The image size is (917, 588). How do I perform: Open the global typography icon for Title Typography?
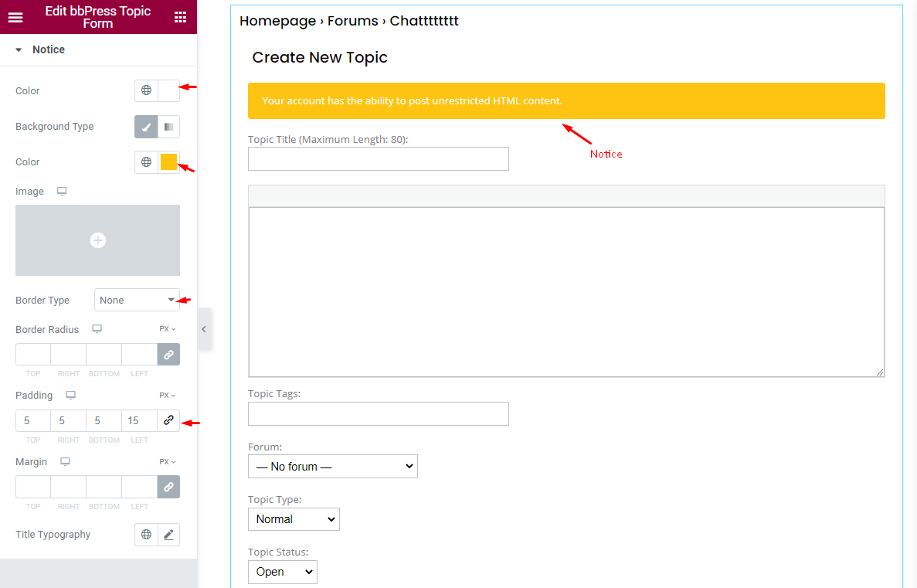(x=147, y=534)
